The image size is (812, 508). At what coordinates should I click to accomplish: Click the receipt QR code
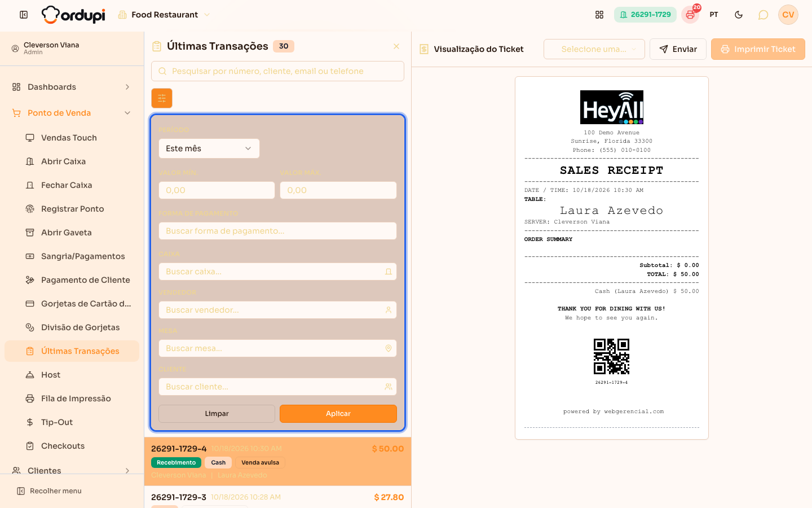tap(611, 356)
